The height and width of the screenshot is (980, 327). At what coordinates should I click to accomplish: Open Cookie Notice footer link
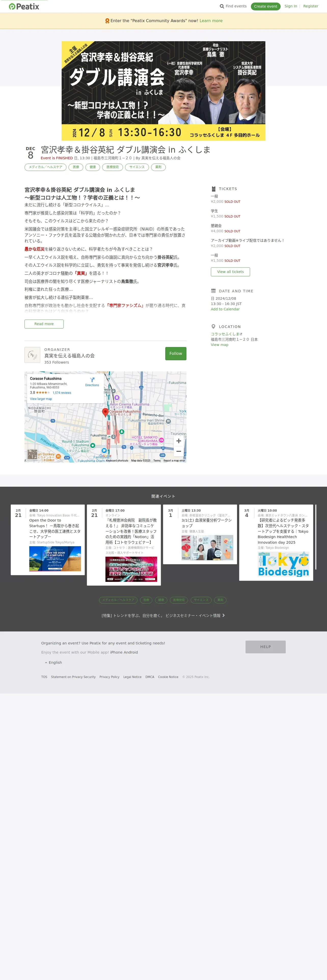(168, 677)
